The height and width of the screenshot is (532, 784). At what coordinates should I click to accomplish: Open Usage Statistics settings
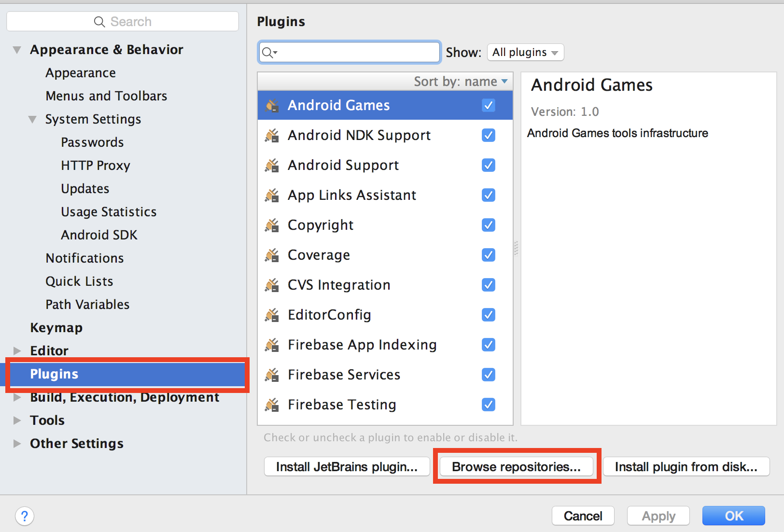pos(109,212)
